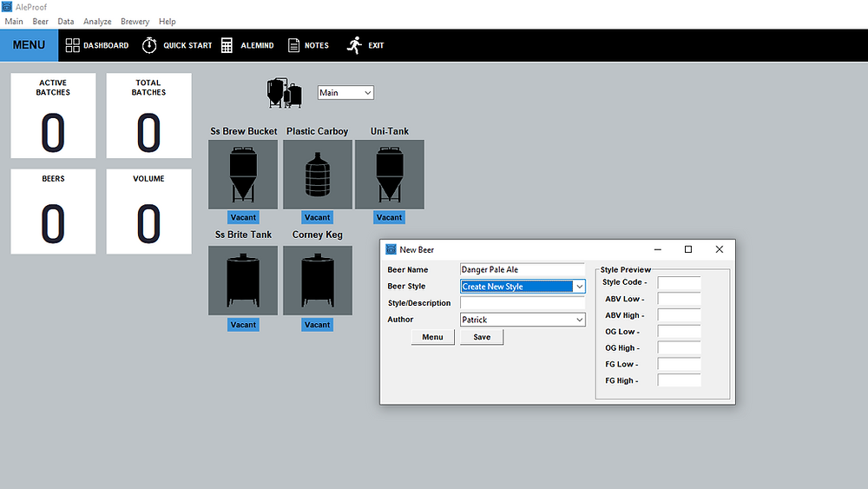Click the ALEMIND toolbar label

coord(258,45)
